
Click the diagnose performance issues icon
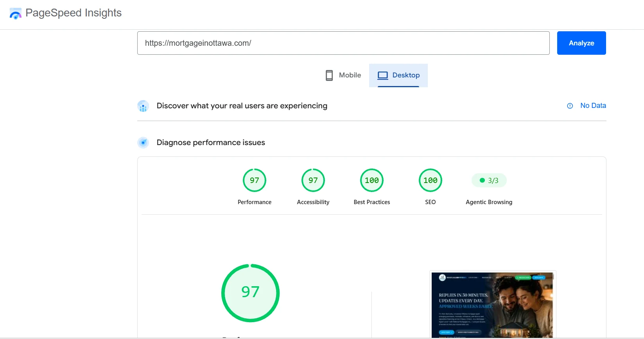[x=143, y=143]
